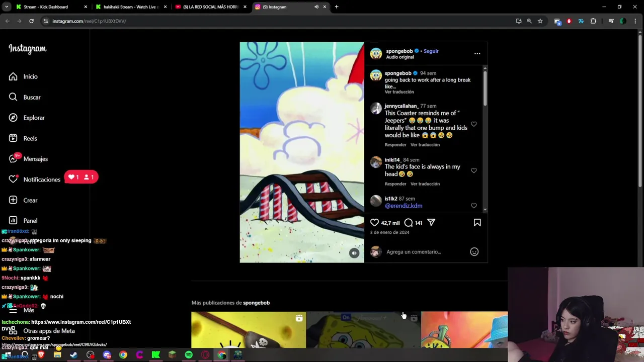
Task: Click the install app icon in address bar
Action: (x=519, y=21)
